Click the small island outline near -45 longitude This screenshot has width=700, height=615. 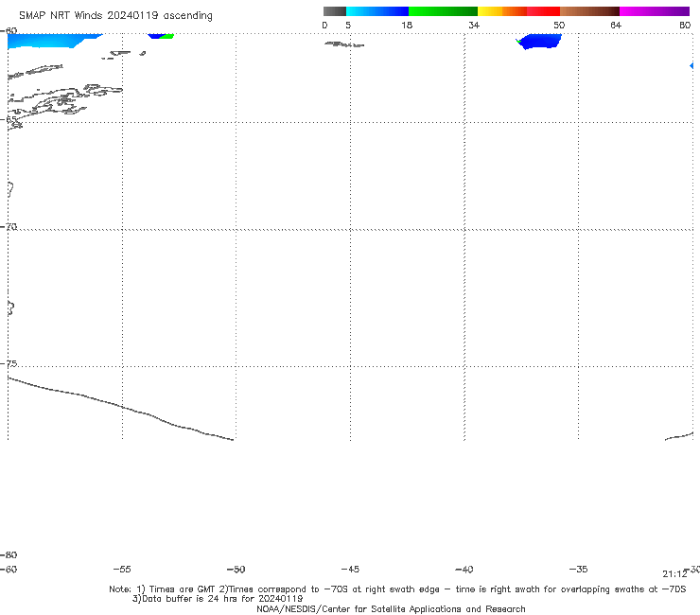pyautogui.click(x=344, y=44)
